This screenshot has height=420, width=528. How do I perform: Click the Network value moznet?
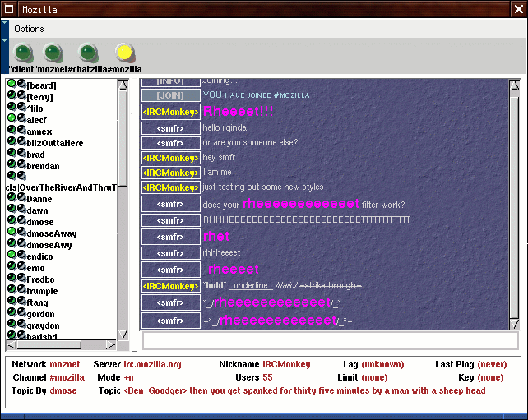(65, 364)
